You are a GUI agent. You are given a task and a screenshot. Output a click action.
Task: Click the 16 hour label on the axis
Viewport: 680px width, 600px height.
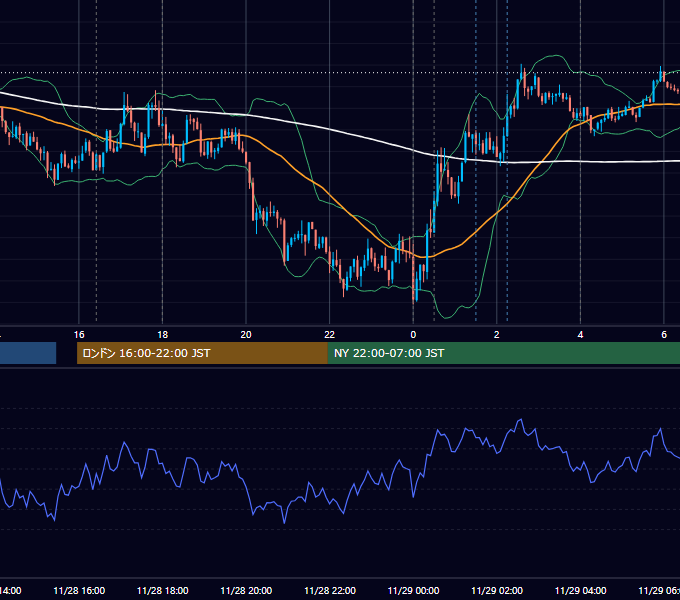point(79,335)
